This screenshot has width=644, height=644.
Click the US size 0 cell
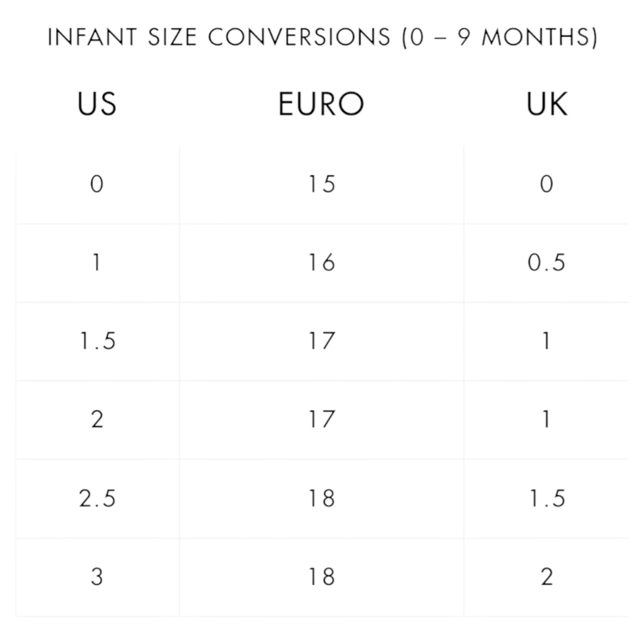tap(97, 184)
